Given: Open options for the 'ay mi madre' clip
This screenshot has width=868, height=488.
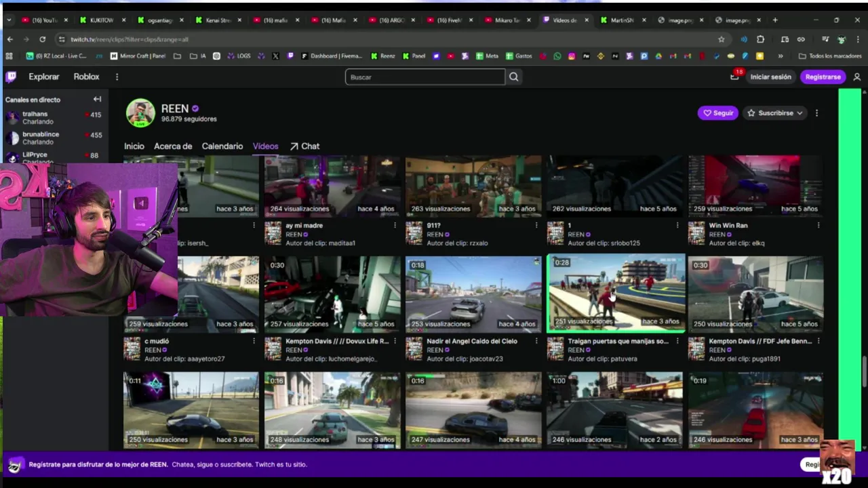Looking at the screenshot, I should coord(395,225).
